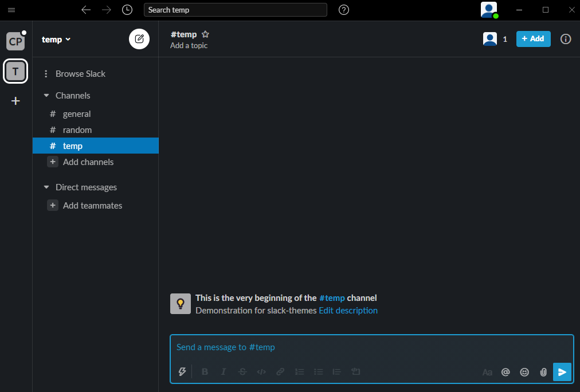Mention someone with the @ icon
Viewport: 580px width, 392px height.
(x=505, y=372)
